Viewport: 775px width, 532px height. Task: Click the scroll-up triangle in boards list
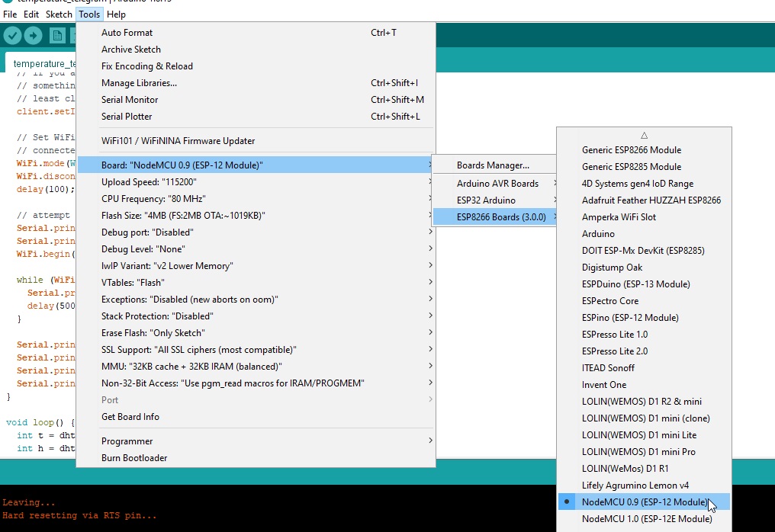644,136
